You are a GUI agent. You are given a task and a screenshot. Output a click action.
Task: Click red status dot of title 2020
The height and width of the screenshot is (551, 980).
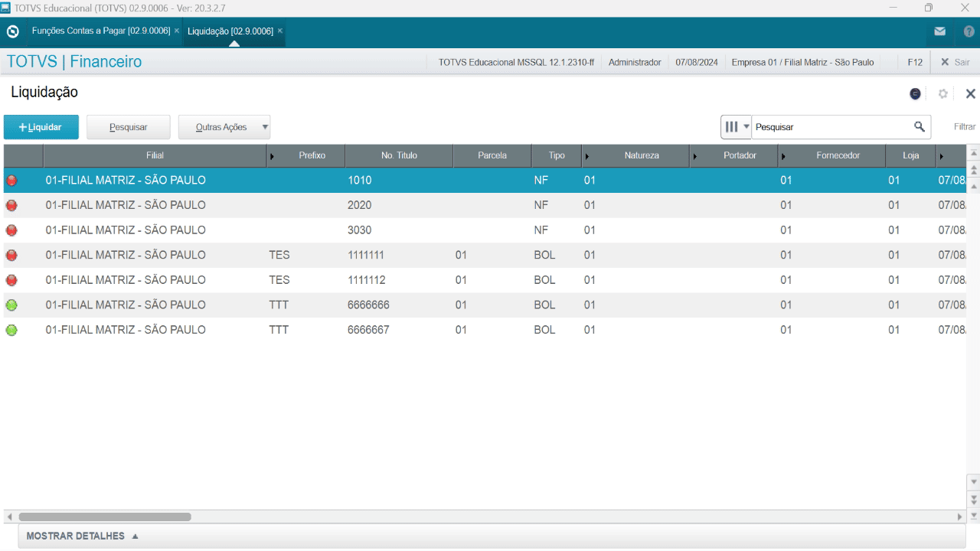click(x=11, y=206)
